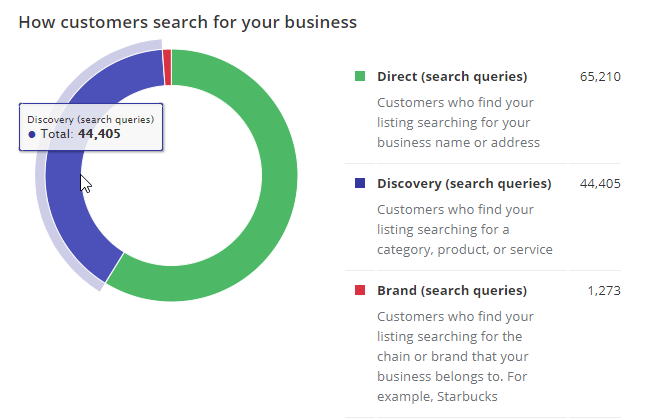Screen dimensions: 650x420
Task: Click the green Direct legend color square
Action: click(x=360, y=77)
